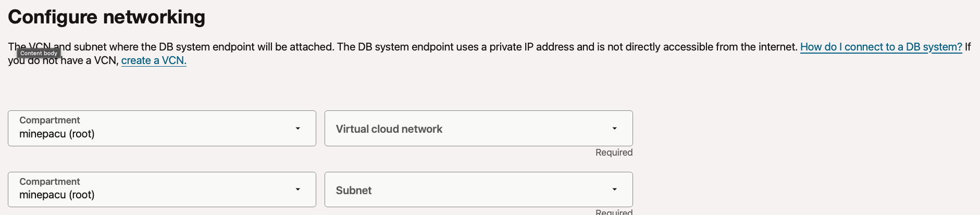Open the Compartment dropdown beside Virtual cloud network
This screenshot has height=215, width=980.
[162, 128]
